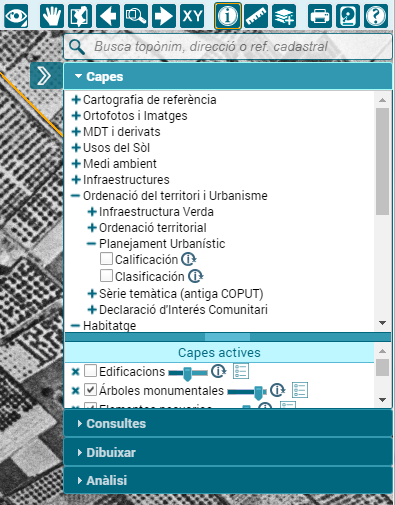Open the eye overview icon
Image resolution: width=395 pixels, height=505 pixels.
click(x=16, y=16)
